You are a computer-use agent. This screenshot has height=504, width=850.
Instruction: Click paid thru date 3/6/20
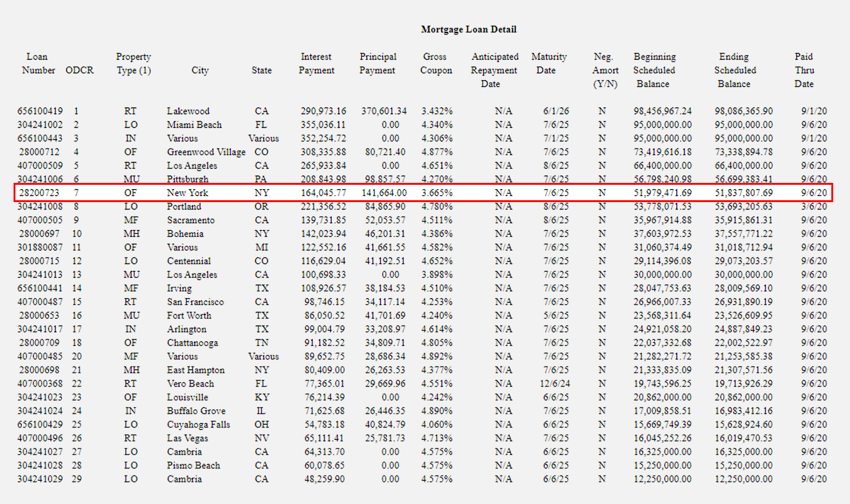(814, 206)
